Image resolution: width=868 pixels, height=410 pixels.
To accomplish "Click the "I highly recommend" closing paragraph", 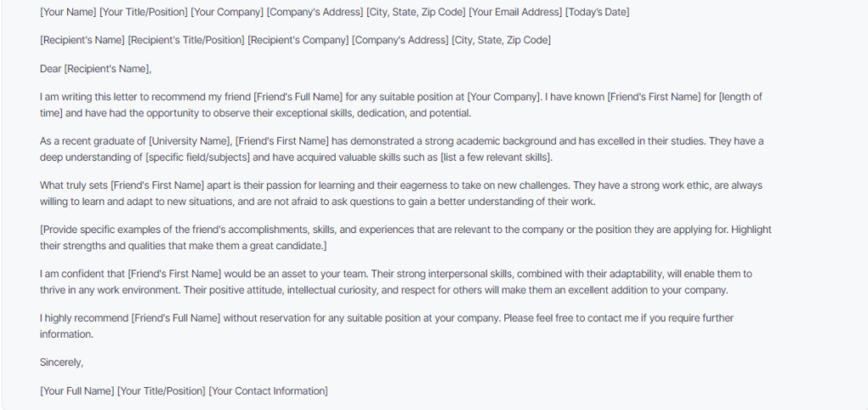I will [x=387, y=326].
